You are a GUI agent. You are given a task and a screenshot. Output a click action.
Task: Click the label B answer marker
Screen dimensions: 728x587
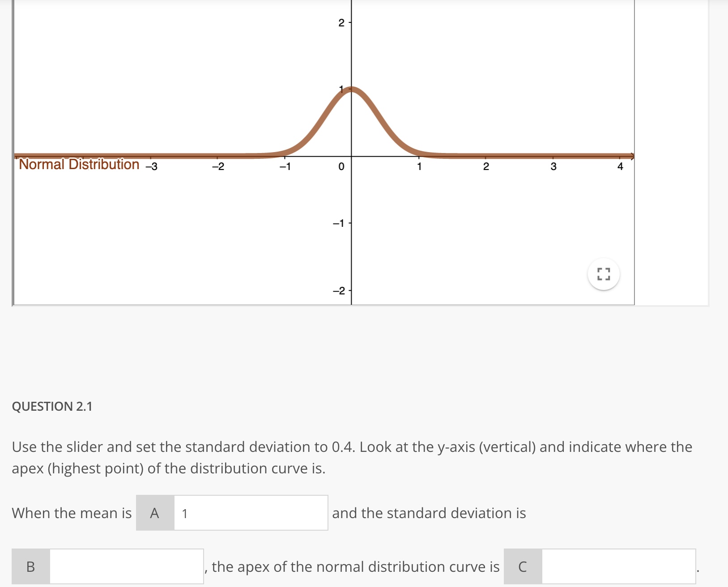[x=30, y=566]
